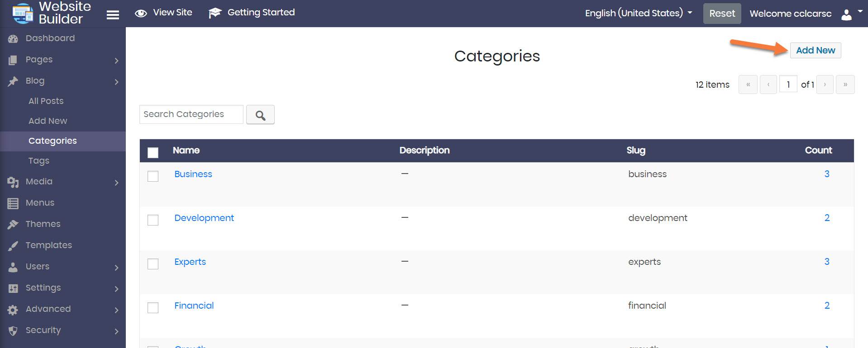
Task: Expand the Settings sidebar submenu
Action: [x=116, y=288]
